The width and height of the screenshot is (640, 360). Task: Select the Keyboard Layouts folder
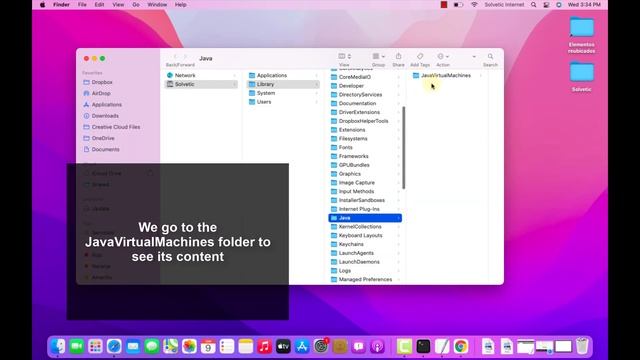click(x=365, y=236)
